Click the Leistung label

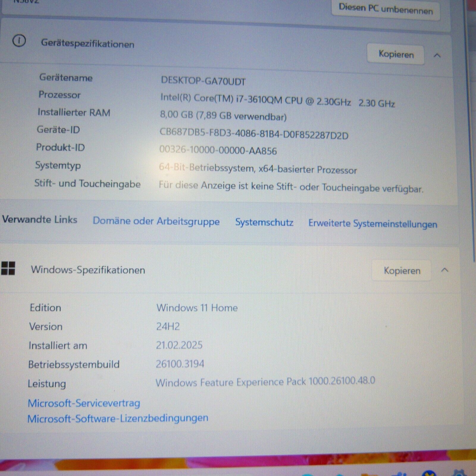point(47,384)
